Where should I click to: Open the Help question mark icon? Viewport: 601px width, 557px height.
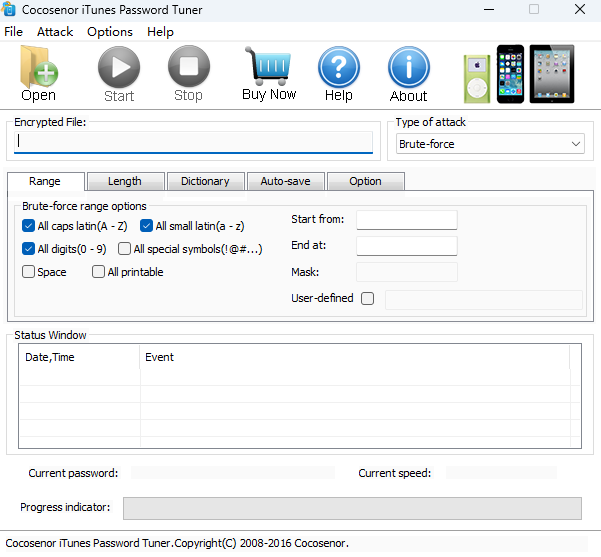coord(339,74)
